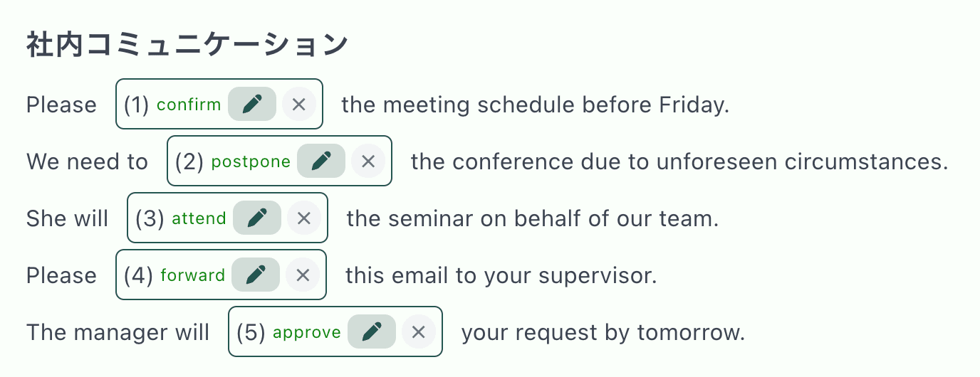Open editing for the 'forward' answer
The height and width of the screenshot is (377, 980).
[x=256, y=275]
